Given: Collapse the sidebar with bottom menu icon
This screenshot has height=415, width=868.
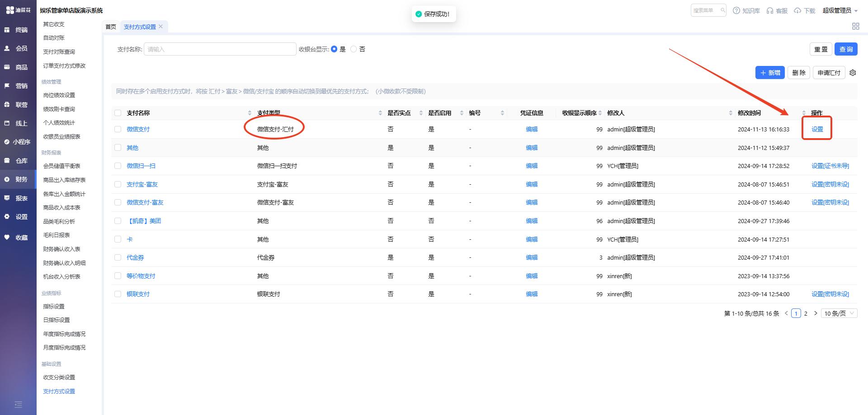Looking at the screenshot, I should 18,405.
